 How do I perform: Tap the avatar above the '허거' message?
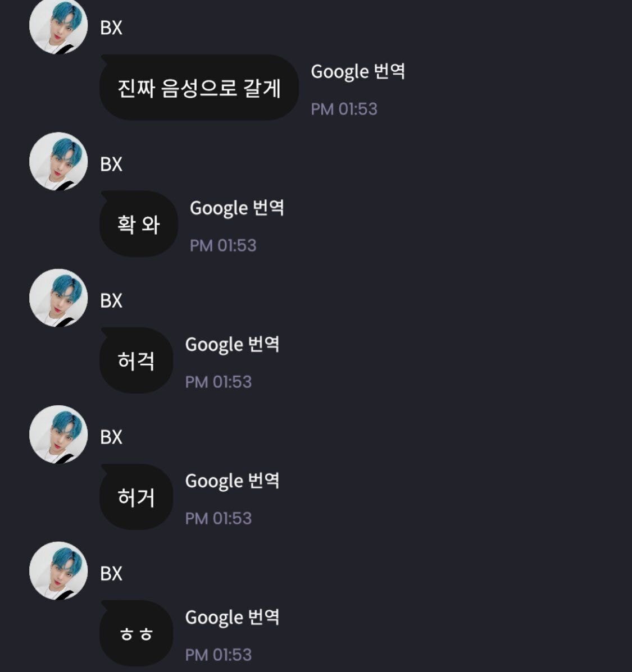point(58,435)
